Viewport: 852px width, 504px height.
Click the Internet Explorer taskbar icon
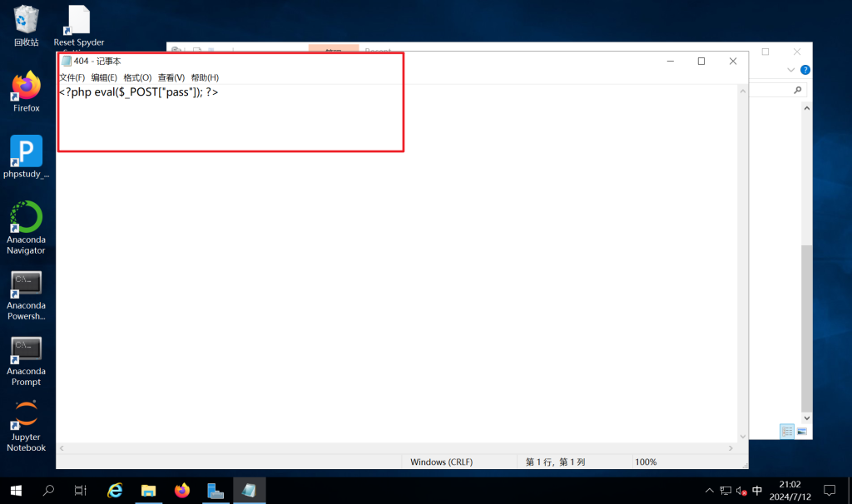click(x=116, y=491)
